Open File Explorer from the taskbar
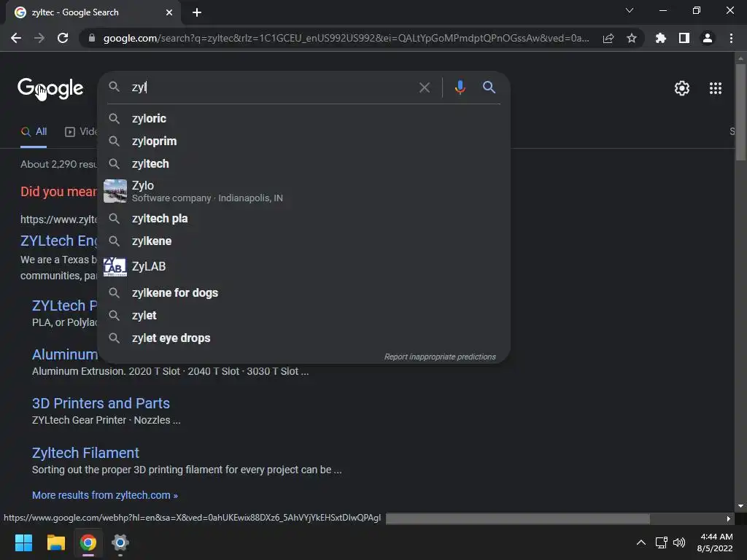The height and width of the screenshot is (560, 747). tap(55, 542)
